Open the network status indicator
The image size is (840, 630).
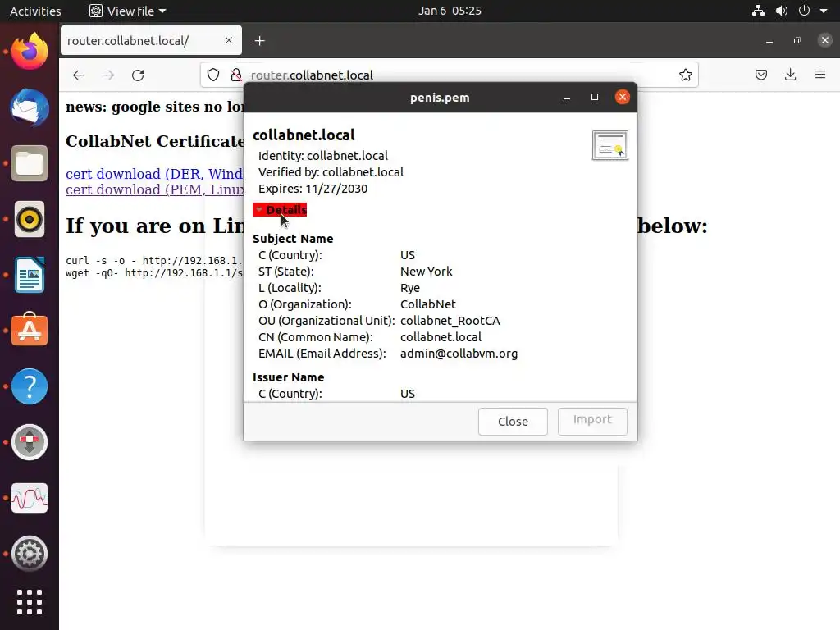(758, 11)
